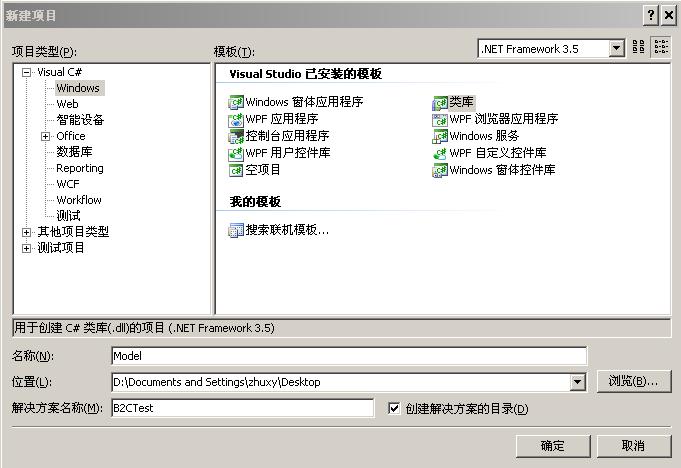The height and width of the screenshot is (468, 681).
Task: Click the 搜索联机模板 icon
Action: pyautogui.click(x=236, y=230)
